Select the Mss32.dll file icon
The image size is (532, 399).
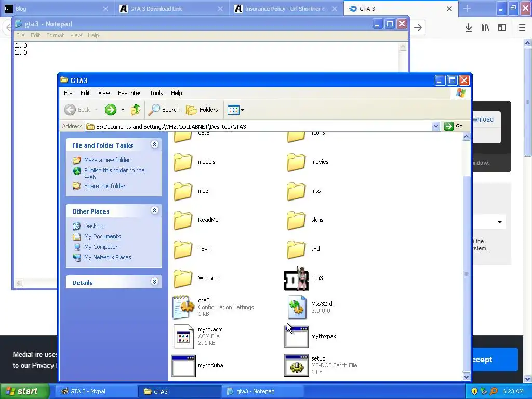297,308
